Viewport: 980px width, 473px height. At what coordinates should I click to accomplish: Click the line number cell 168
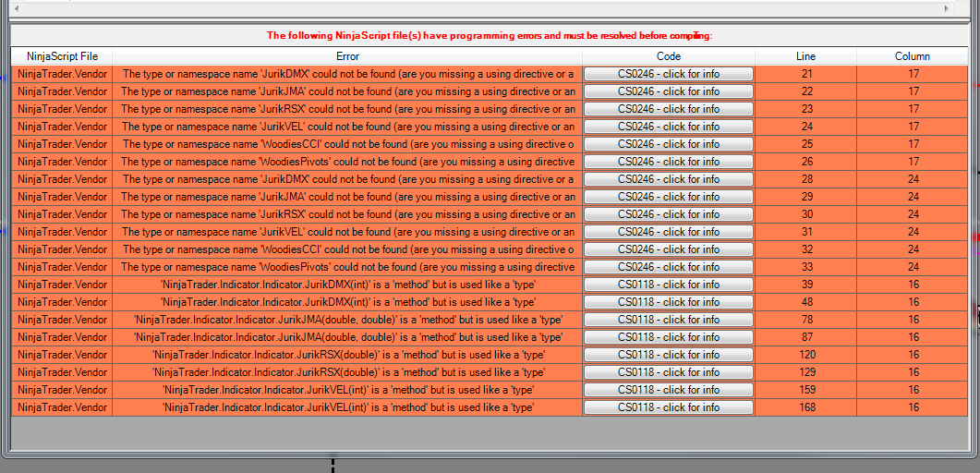805,407
